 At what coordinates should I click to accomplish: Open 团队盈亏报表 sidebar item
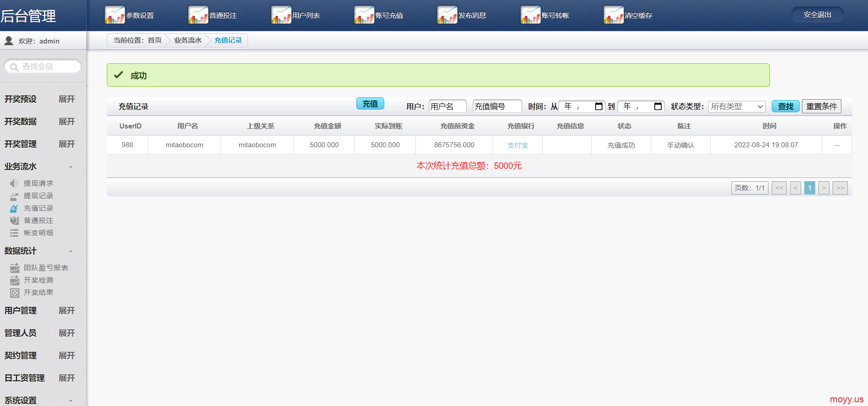(46, 268)
